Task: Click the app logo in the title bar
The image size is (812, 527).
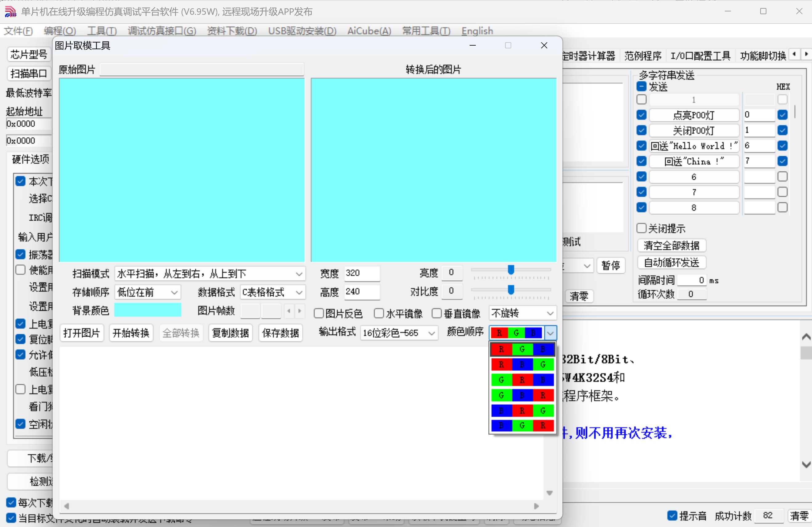Action: coord(10,12)
